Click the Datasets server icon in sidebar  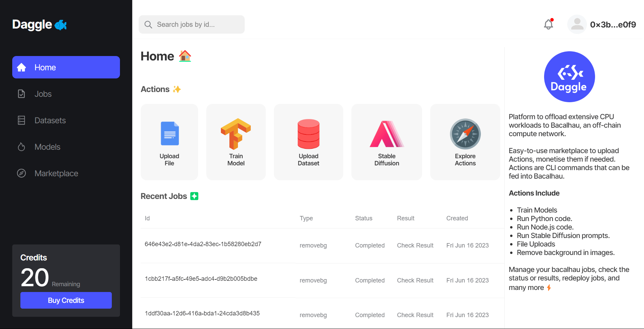pos(21,120)
